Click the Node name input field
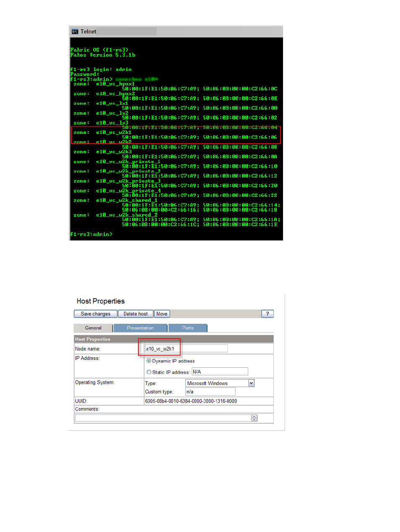Image resolution: width=400 pixels, height=532 pixels. pos(186,349)
